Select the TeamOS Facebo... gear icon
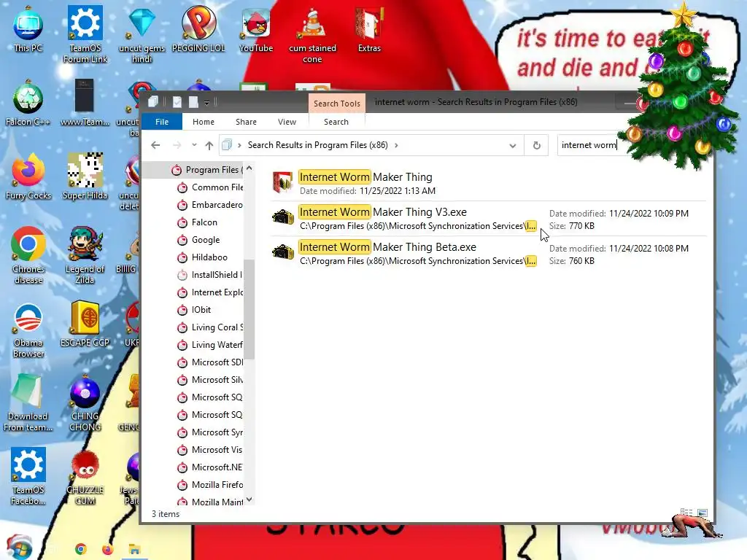Viewport: 747px width, 560px height. pyautogui.click(x=28, y=476)
